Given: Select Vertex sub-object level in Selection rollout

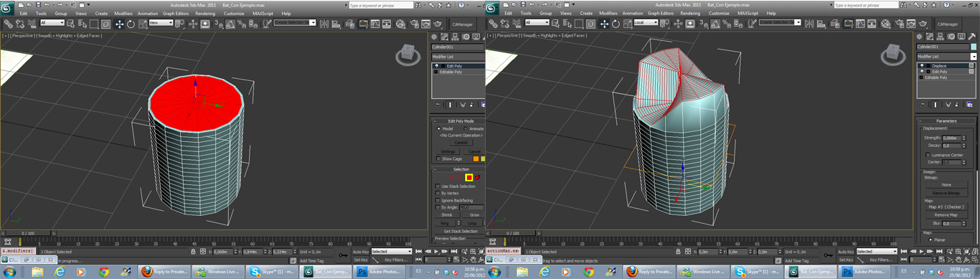Looking at the screenshot, I should coord(443,177).
